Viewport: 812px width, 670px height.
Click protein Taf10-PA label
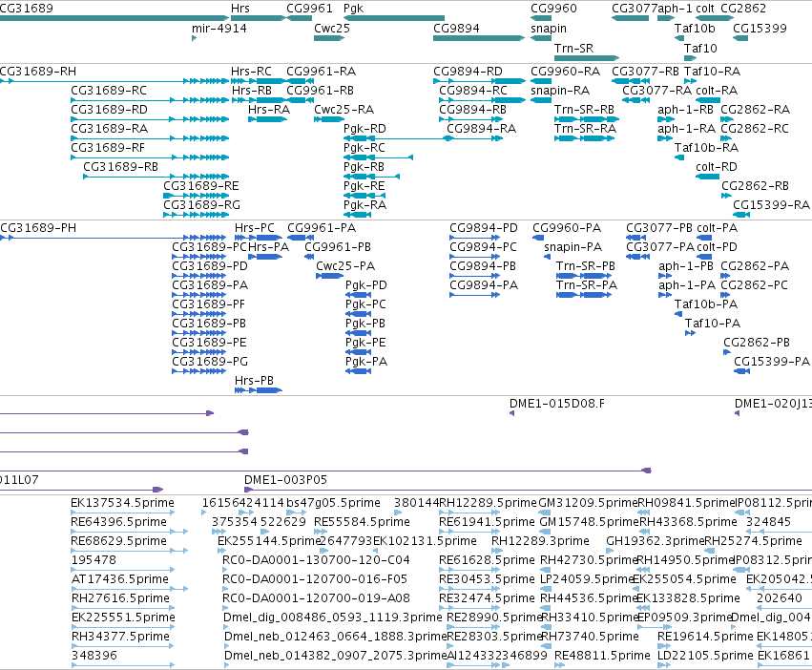tap(713, 324)
